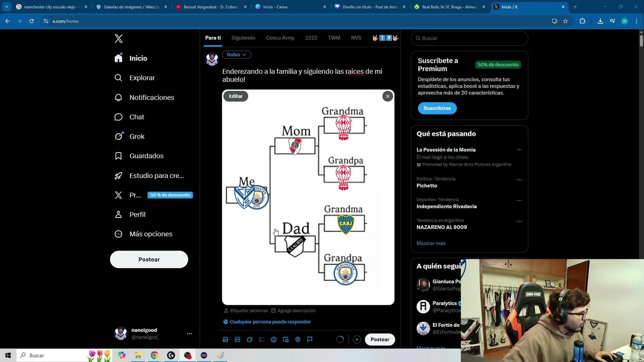This screenshot has width=644, height=362.
Task: Open the X logo home link in sidebar
Action: pyautogui.click(x=119, y=39)
